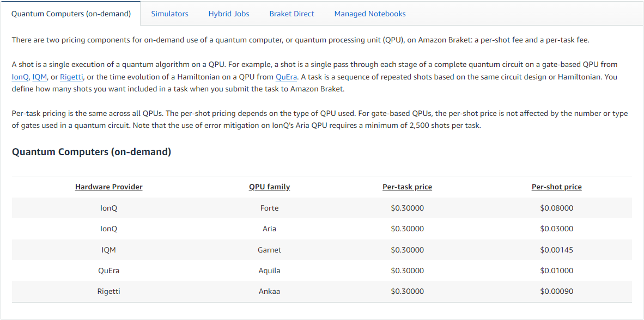Image resolution: width=644 pixels, height=320 pixels.
Task: Click the $0.30000 per-task price in Ankaa row
Action: tap(407, 292)
